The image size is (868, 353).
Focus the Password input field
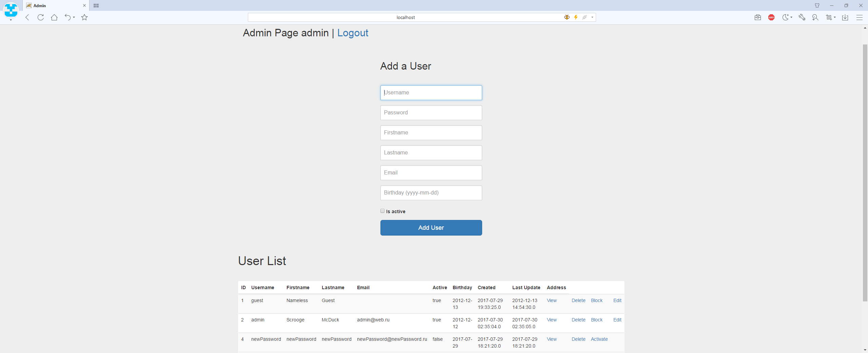tap(431, 113)
